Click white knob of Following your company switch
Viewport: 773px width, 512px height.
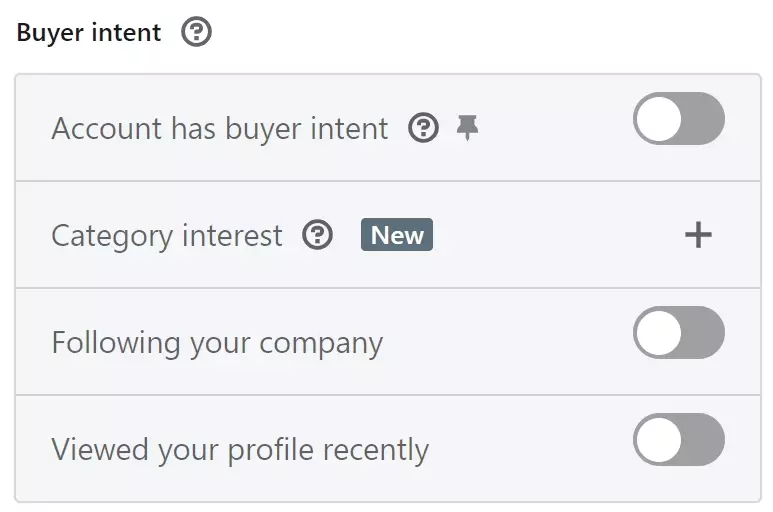[659, 333]
